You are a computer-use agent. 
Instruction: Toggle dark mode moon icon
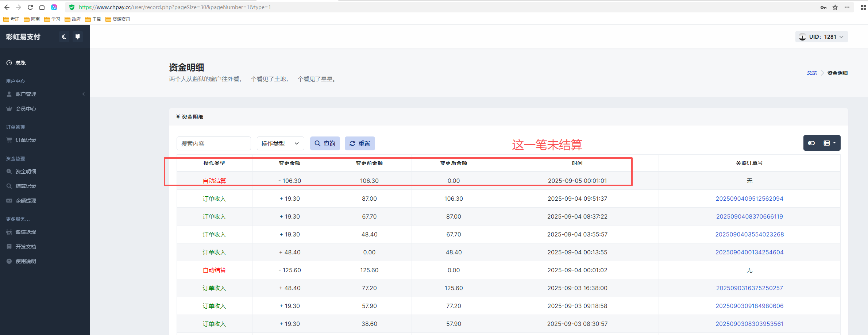pos(64,37)
